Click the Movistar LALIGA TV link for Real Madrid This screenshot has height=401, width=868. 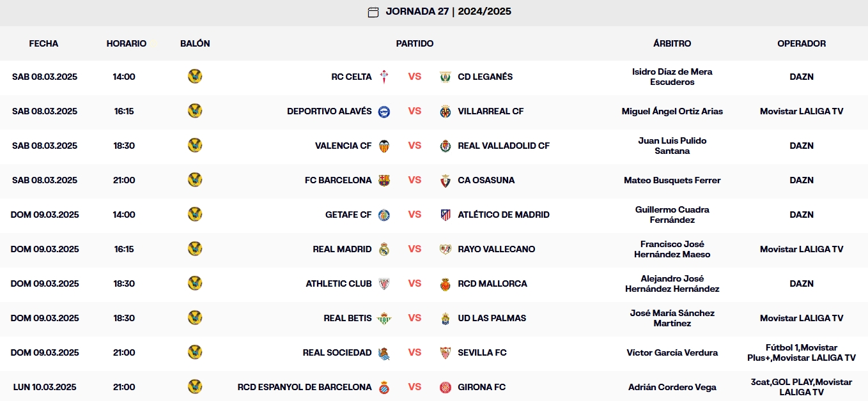(x=801, y=249)
